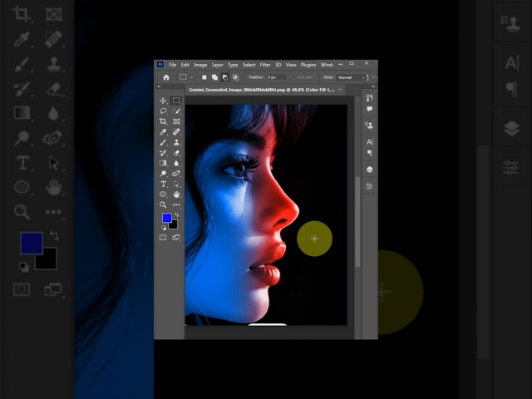Close the Gemini_Generated_Image document tab
Image resolution: width=532 pixels, height=399 pixels.
point(340,90)
